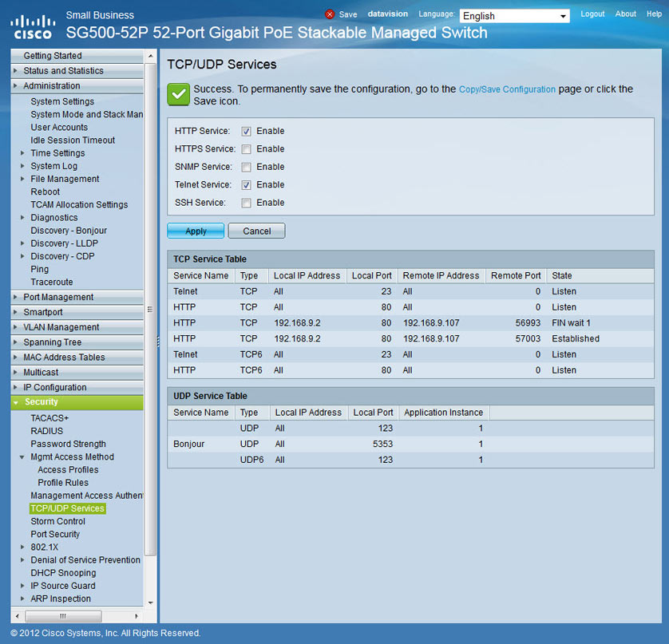This screenshot has height=644, width=669.
Task: Open System Settings page
Action: 62,101
